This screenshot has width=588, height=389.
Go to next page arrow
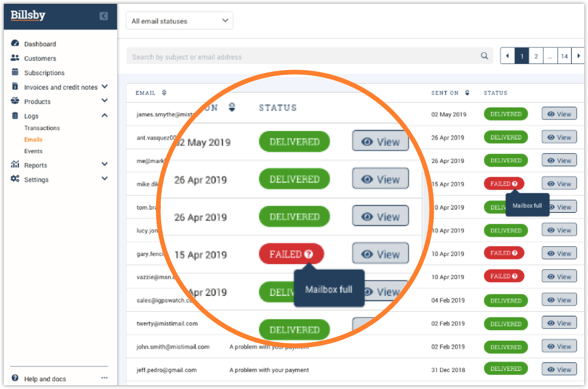pyautogui.click(x=578, y=56)
